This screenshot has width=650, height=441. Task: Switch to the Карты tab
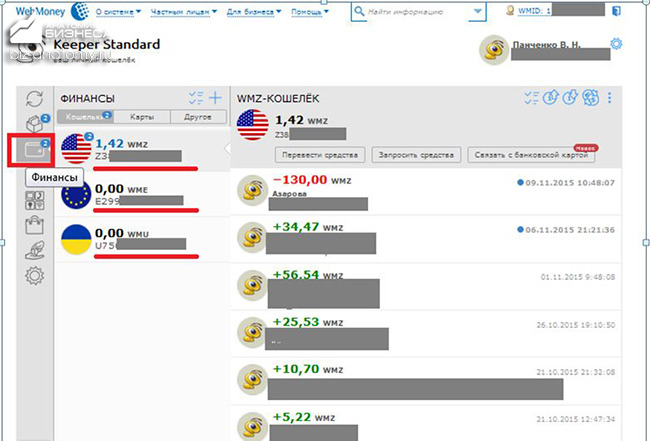coord(142,116)
